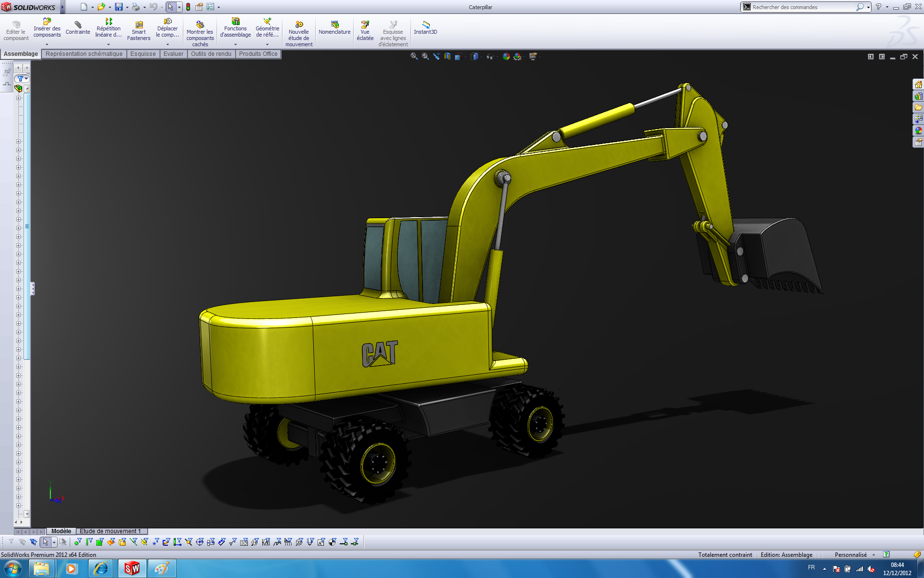This screenshot has width=924, height=578.
Task: Click the Rebuild traffic-light icon
Action: click(x=188, y=7)
